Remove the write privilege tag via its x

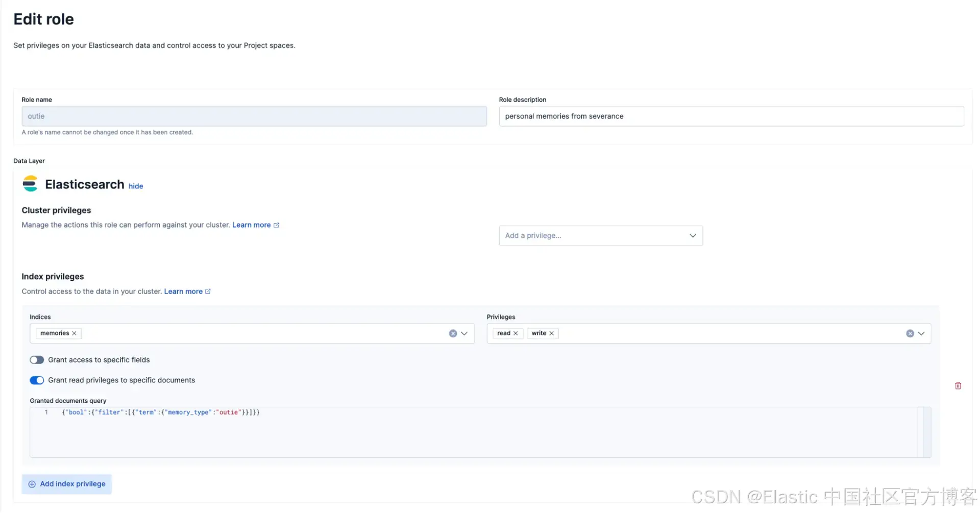(x=552, y=333)
